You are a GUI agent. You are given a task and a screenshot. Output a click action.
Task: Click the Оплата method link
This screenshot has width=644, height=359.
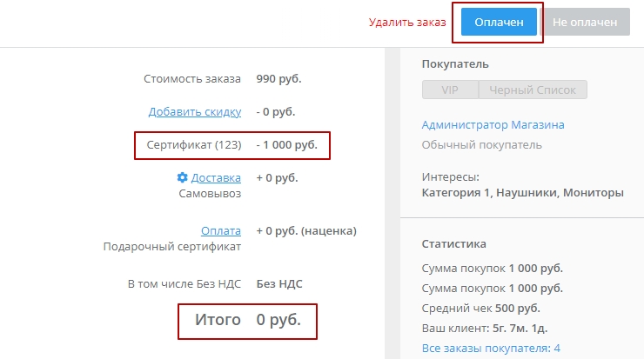tap(220, 230)
